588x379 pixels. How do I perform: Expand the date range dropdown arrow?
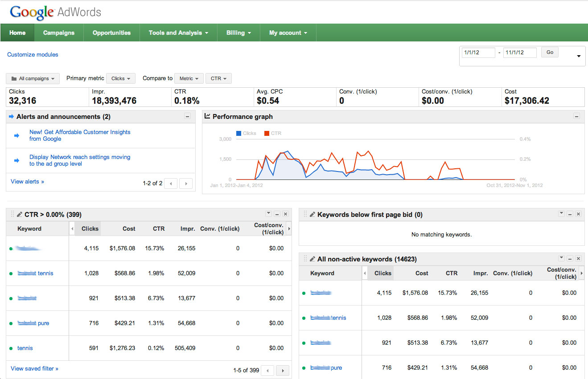(579, 56)
